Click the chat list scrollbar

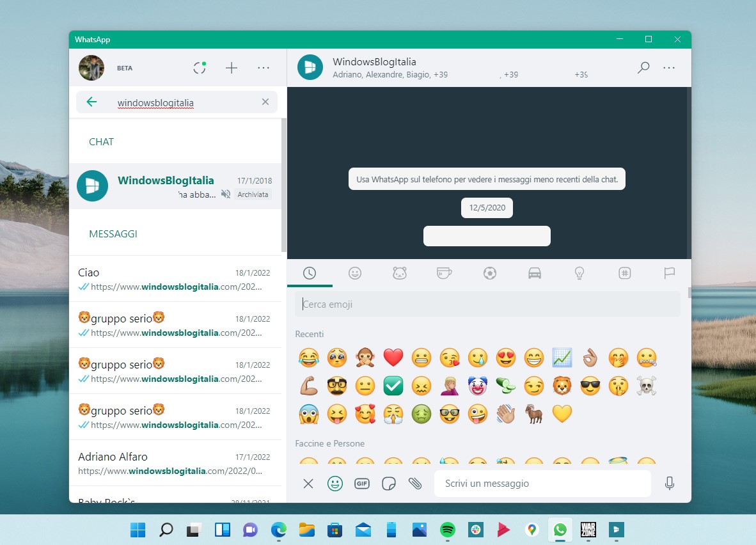283,186
